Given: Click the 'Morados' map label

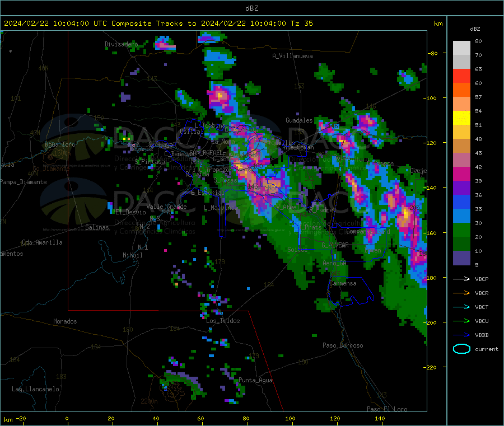Looking at the screenshot, I should [x=65, y=321].
